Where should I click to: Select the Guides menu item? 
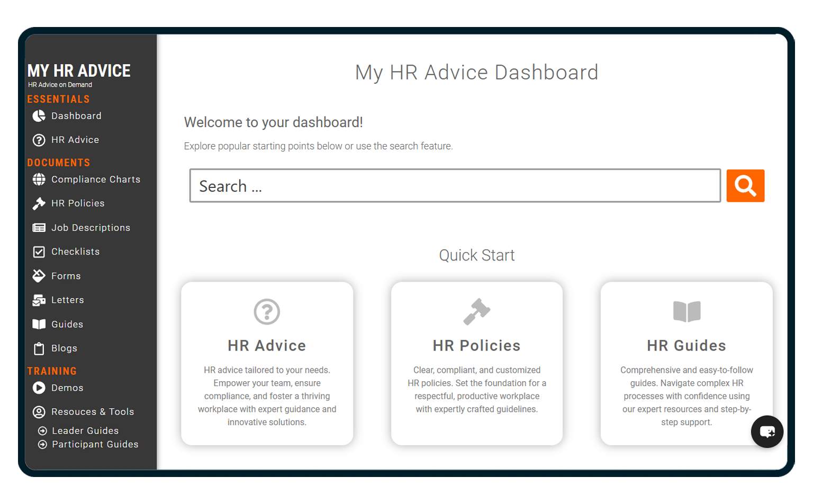67,324
